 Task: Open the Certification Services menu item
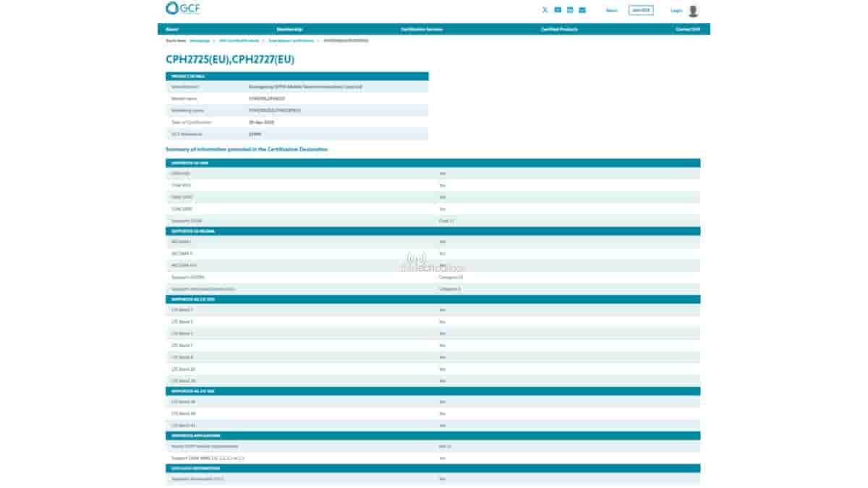422,30
